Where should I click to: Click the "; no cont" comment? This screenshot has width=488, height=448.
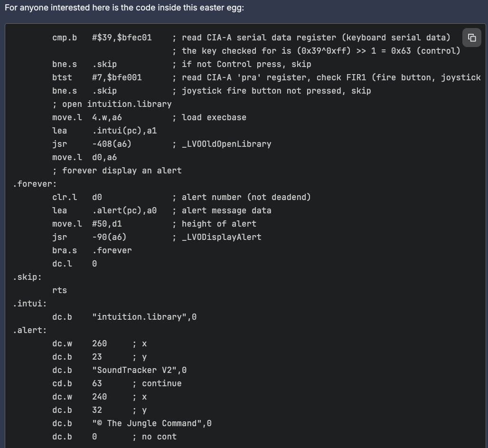point(154,437)
